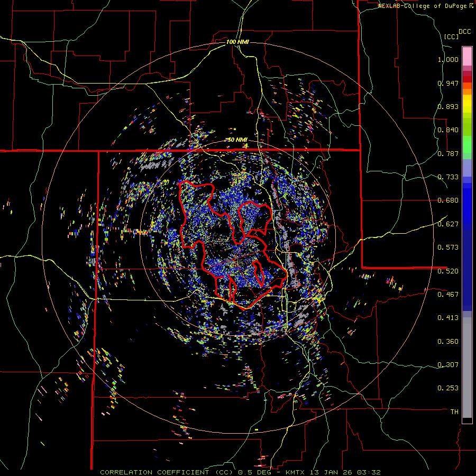476x476 pixels.
Task: Select the DCC label above the color scale
Action: [x=464, y=32]
